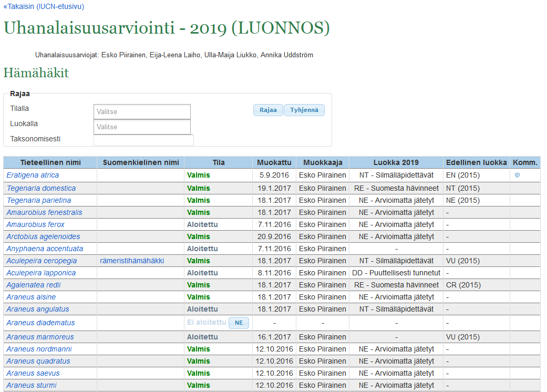Open the Arctobius agelenoides species link

tap(43, 236)
